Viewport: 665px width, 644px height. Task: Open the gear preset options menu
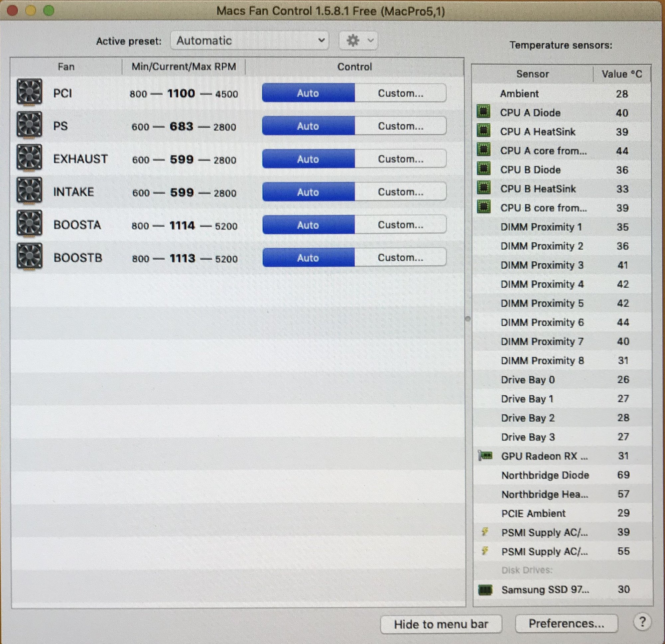coord(358,41)
